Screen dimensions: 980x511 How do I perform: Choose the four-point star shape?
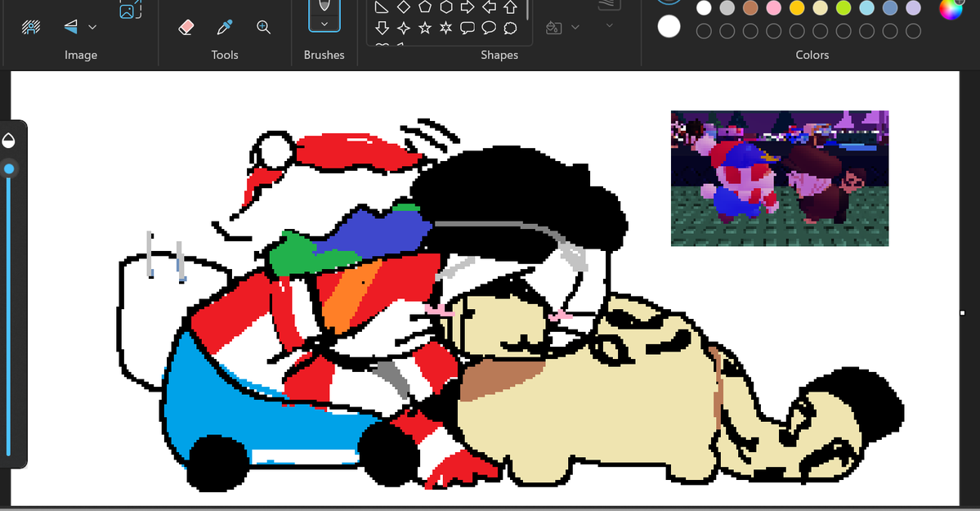[x=404, y=28]
